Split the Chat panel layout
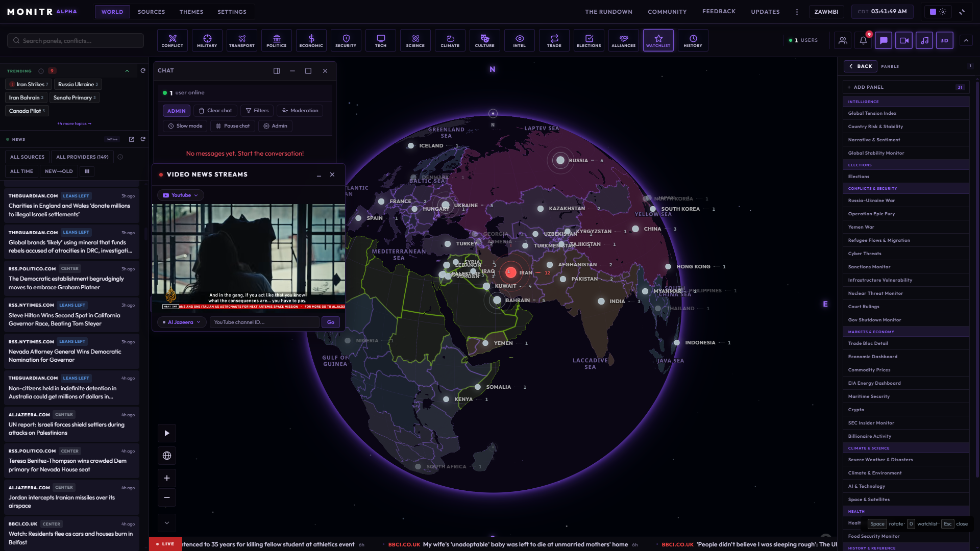This screenshot has height=551, width=980. (277, 71)
